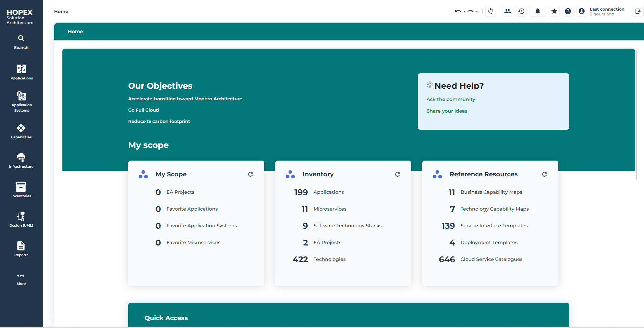Image resolution: width=644 pixels, height=328 pixels.
Task: Expand the redo history dropdown arrow
Action: (477, 12)
